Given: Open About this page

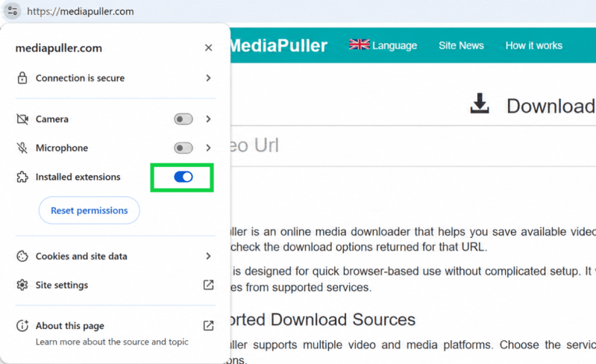Looking at the screenshot, I should click(x=115, y=333).
